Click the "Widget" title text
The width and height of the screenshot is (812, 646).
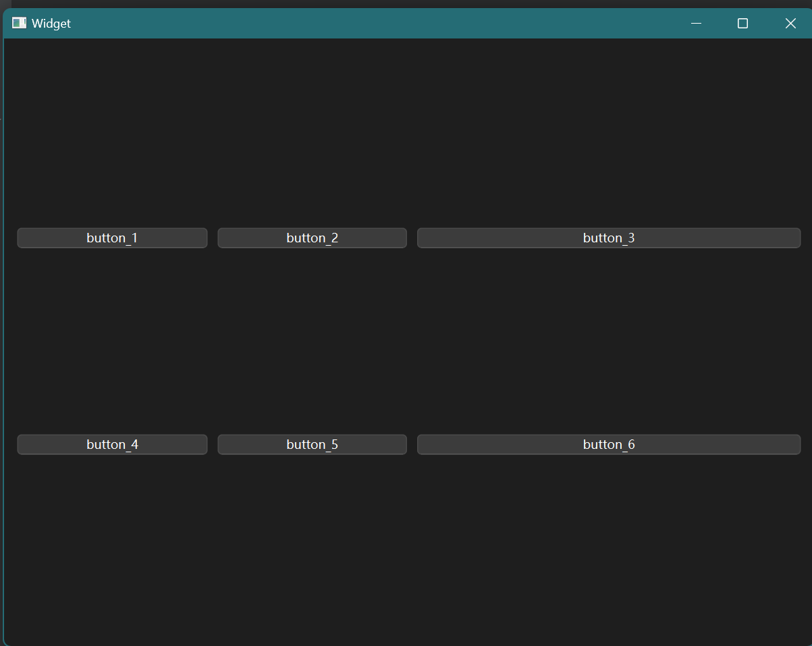pyautogui.click(x=51, y=24)
